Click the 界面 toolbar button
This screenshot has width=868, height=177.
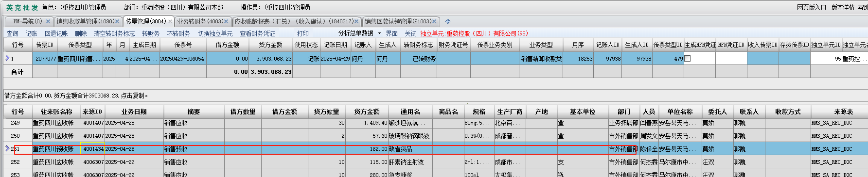pyautogui.click(x=391, y=33)
